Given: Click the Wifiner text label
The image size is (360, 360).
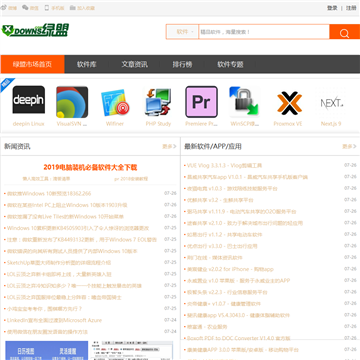Looking at the screenshot, I should pyautogui.click(x=115, y=124).
